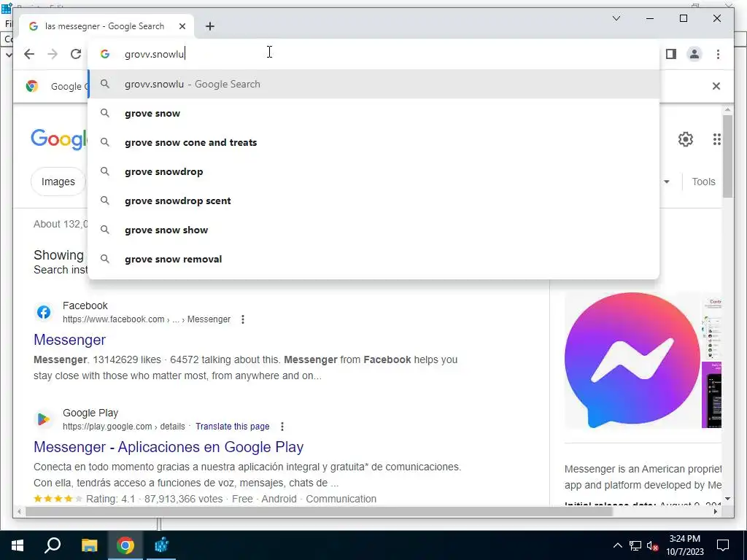
Task: Pick the 'grove snow' suggestion
Action: pos(374,113)
